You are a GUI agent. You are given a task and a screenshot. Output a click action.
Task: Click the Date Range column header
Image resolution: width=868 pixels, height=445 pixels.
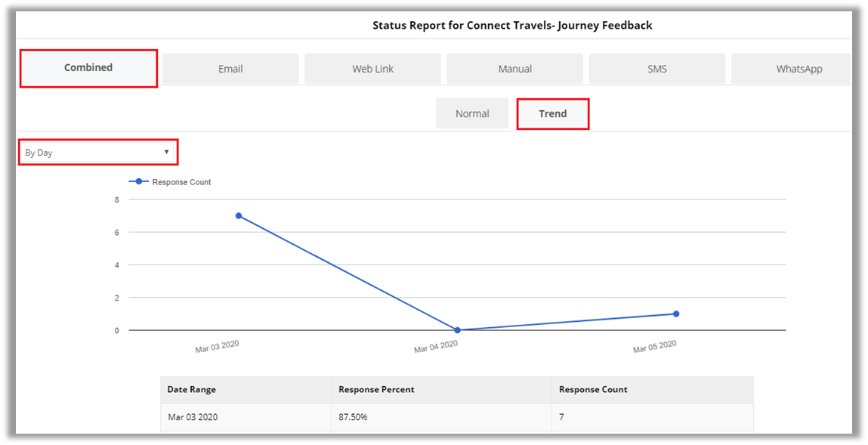(x=192, y=390)
